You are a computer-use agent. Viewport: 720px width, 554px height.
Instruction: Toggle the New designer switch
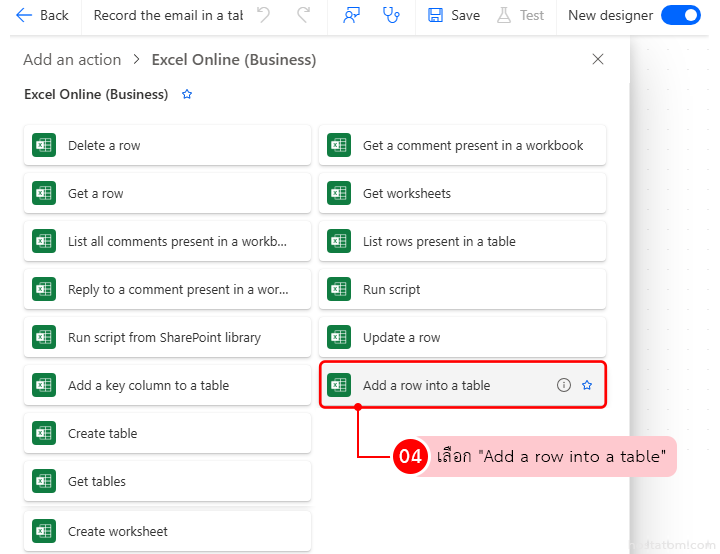[x=680, y=15]
